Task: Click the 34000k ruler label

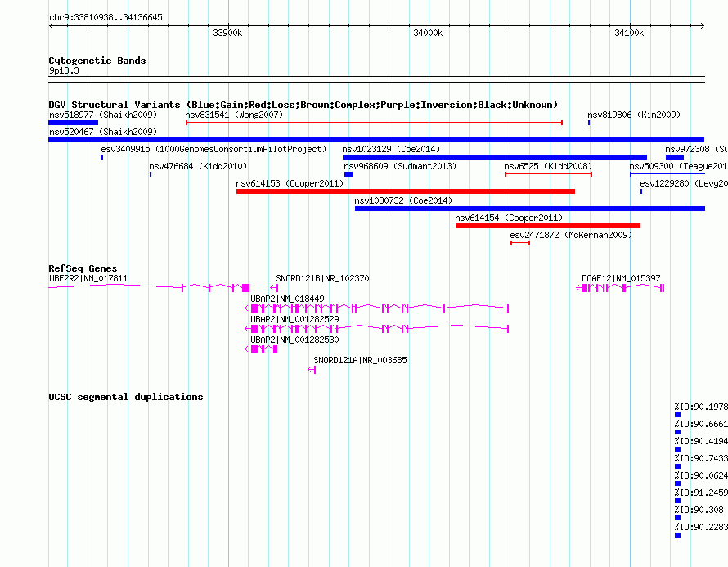Action: pos(428,33)
